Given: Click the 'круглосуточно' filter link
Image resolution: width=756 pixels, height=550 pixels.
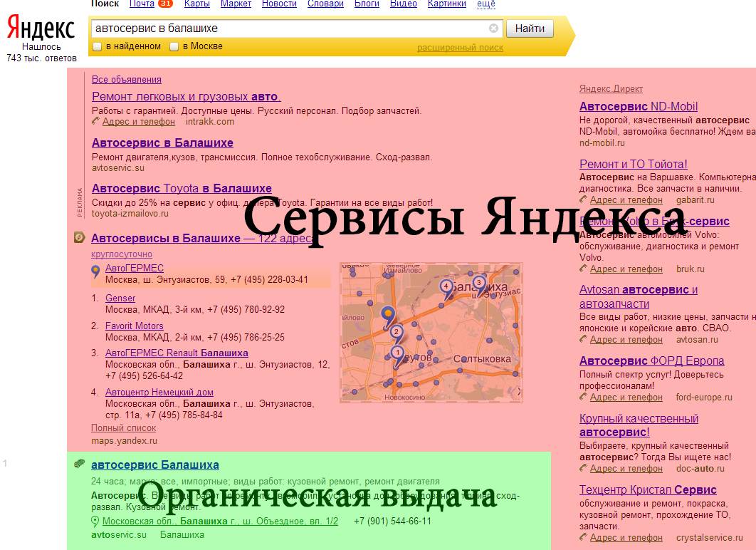Looking at the screenshot, I should pyautogui.click(x=122, y=254).
